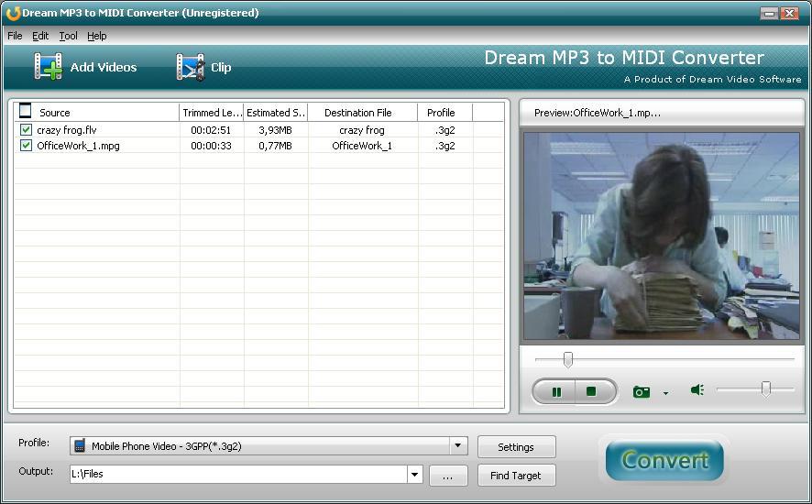The image size is (812, 504).
Task: Minimize the converter window
Action: click(769, 14)
